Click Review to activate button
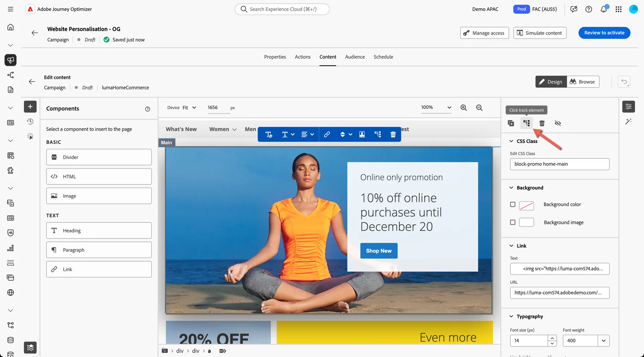The height and width of the screenshot is (357, 644). pos(604,33)
